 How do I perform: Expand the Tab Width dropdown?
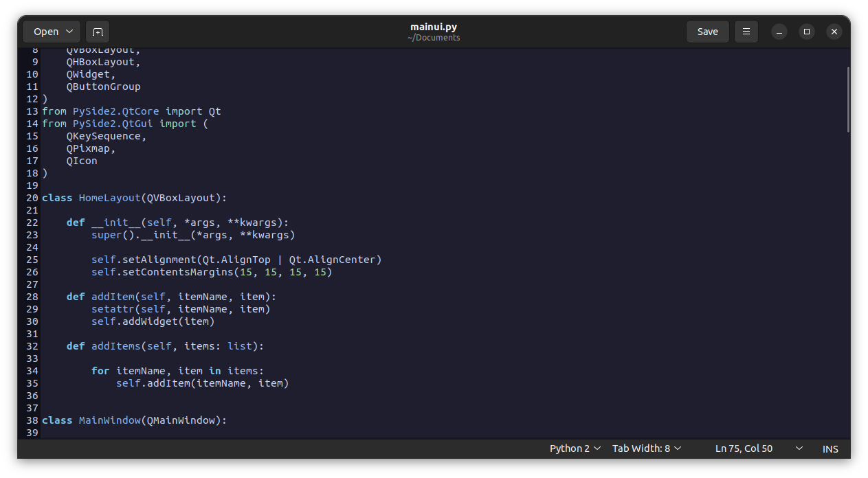tap(646, 448)
